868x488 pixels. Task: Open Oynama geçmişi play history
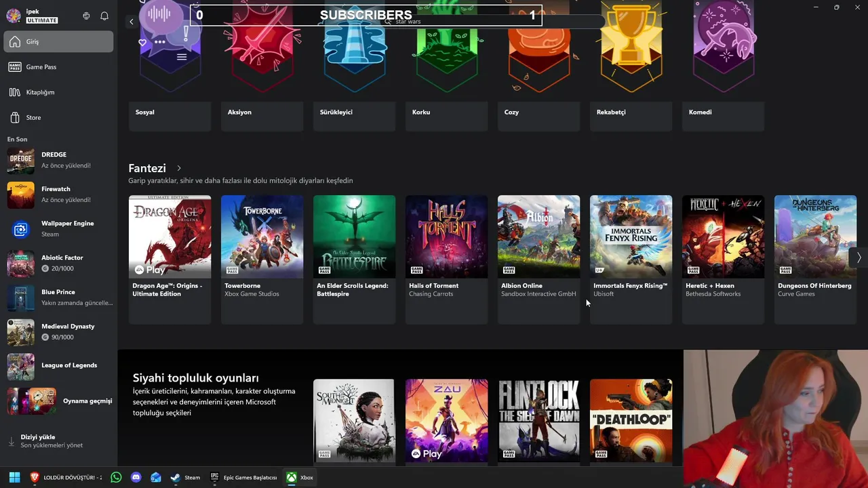pyautogui.click(x=58, y=401)
